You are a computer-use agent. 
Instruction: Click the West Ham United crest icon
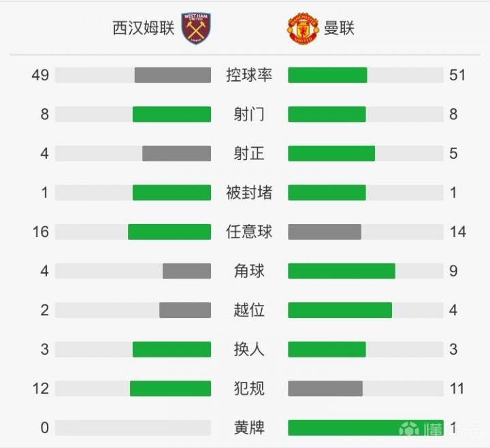point(196,29)
